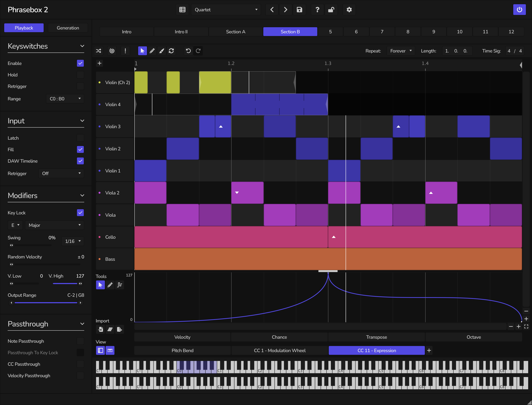Open the Swing 1/16 dropdown
This screenshot has height=405, width=532.
[73, 241]
